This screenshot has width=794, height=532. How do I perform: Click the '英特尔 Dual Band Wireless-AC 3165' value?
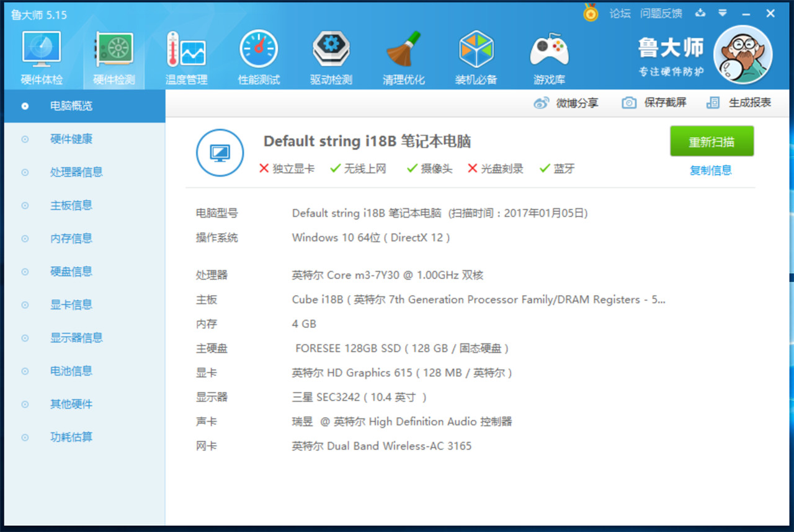[x=381, y=446]
